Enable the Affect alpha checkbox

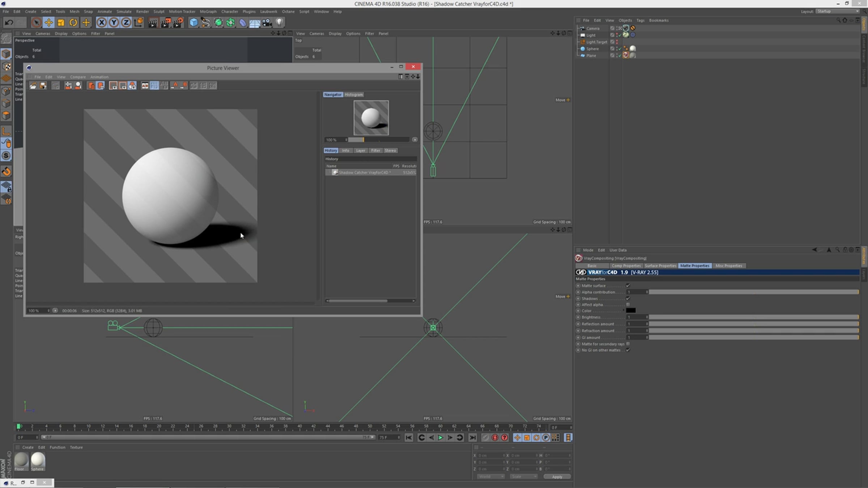pos(628,305)
